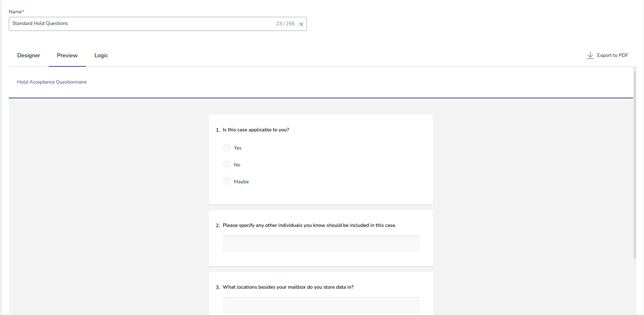The width and height of the screenshot is (644, 315).
Task: Click the answer box for data locations question
Action: (321, 306)
